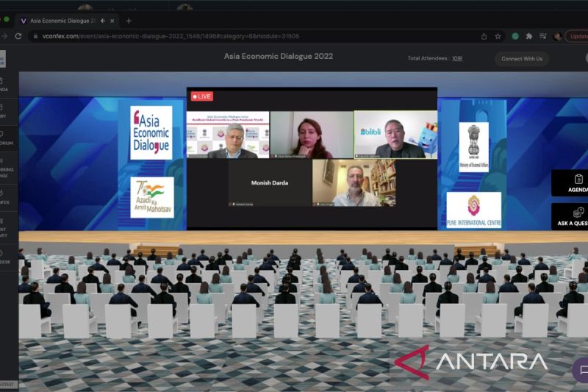The height and width of the screenshot is (392, 588).
Task: Click the Asia Economic Dialogue 2022 page title
Action: pyautogui.click(x=279, y=57)
